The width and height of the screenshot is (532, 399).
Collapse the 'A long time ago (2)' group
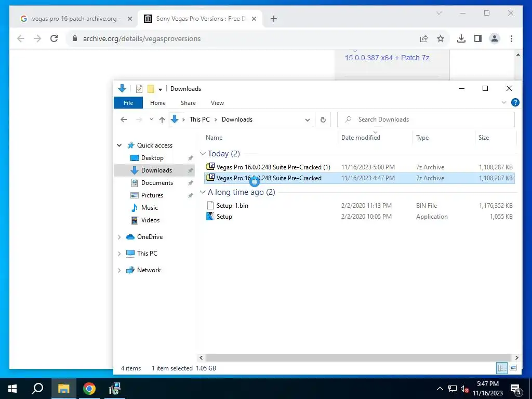coord(203,192)
